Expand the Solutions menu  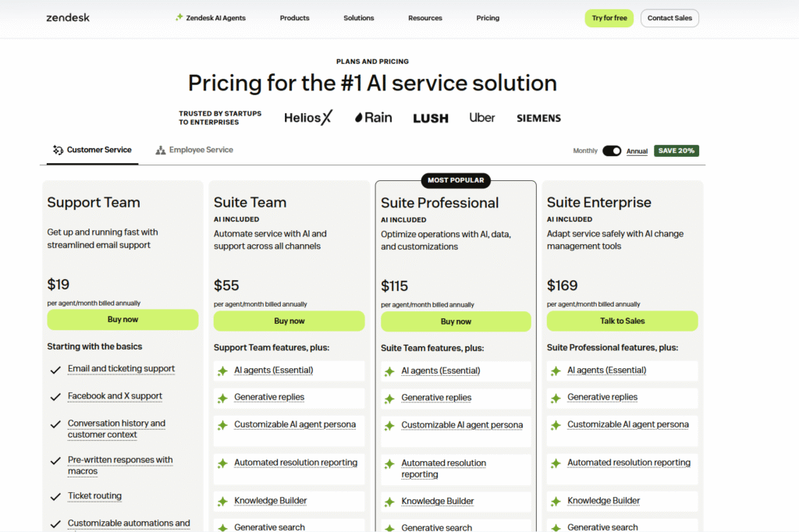click(x=358, y=17)
